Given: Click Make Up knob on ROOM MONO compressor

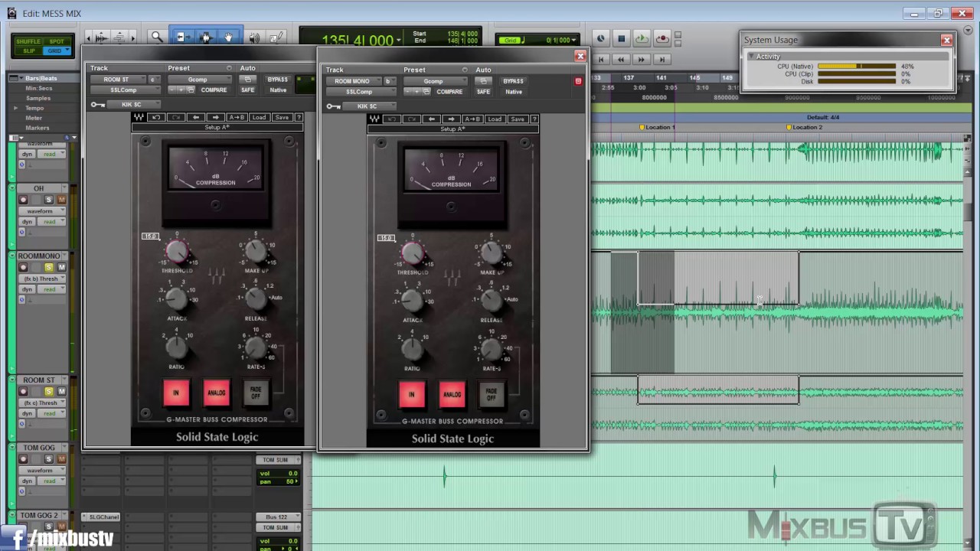Looking at the screenshot, I should [x=491, y=253].
